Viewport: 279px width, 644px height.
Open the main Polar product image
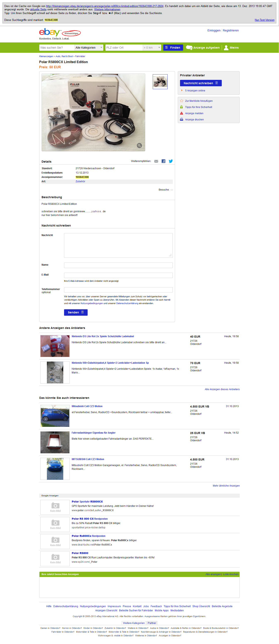point(93,112)
